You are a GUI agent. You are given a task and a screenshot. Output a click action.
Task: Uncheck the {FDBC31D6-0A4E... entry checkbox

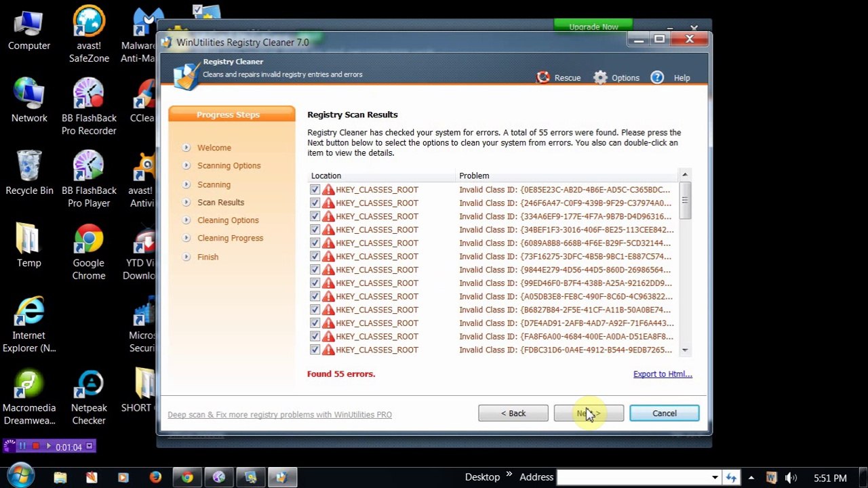coord(315,350)
